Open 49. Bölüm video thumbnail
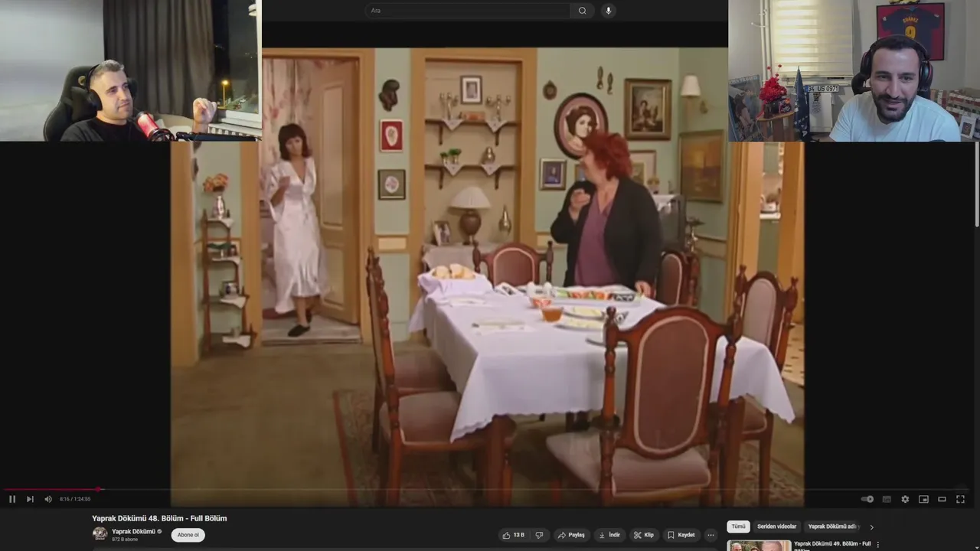The width and height of the screenshot is (980, 551). (x=759, y=546)
